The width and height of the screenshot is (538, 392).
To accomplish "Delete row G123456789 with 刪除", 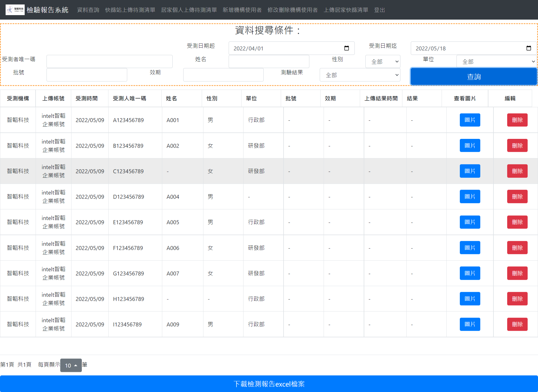I will point(517,273).
